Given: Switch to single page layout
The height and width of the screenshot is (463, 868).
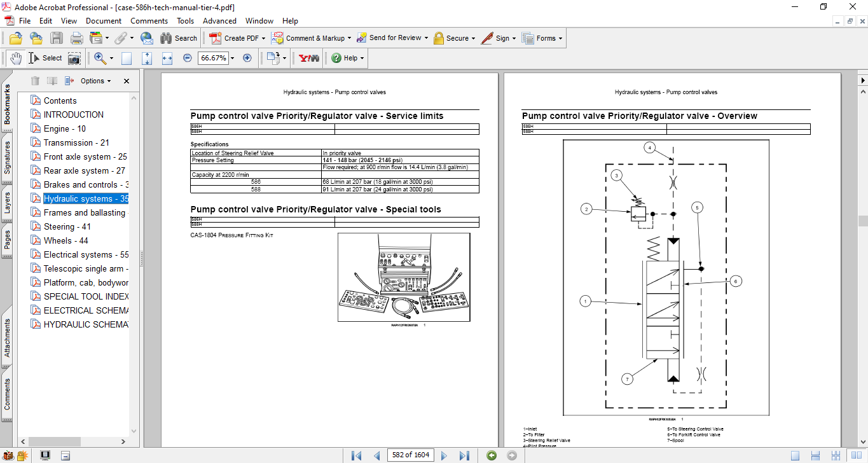Looking at the screenshot, I should point(796,455).
